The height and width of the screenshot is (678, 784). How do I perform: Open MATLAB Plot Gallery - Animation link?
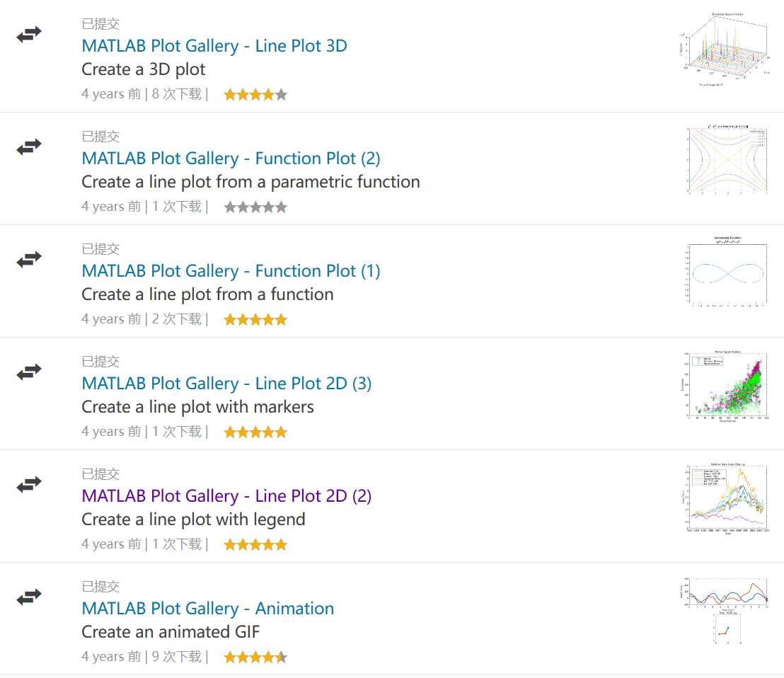(x=207, y=609)
